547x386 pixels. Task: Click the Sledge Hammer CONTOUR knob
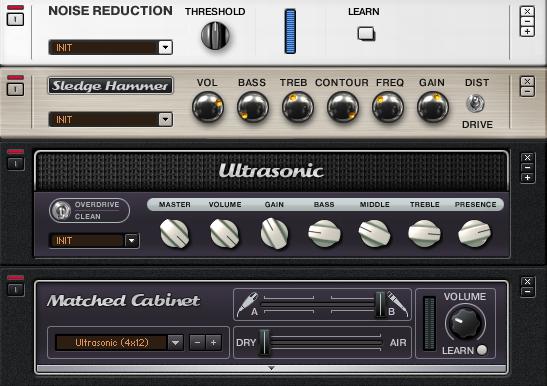pos(343,107)
